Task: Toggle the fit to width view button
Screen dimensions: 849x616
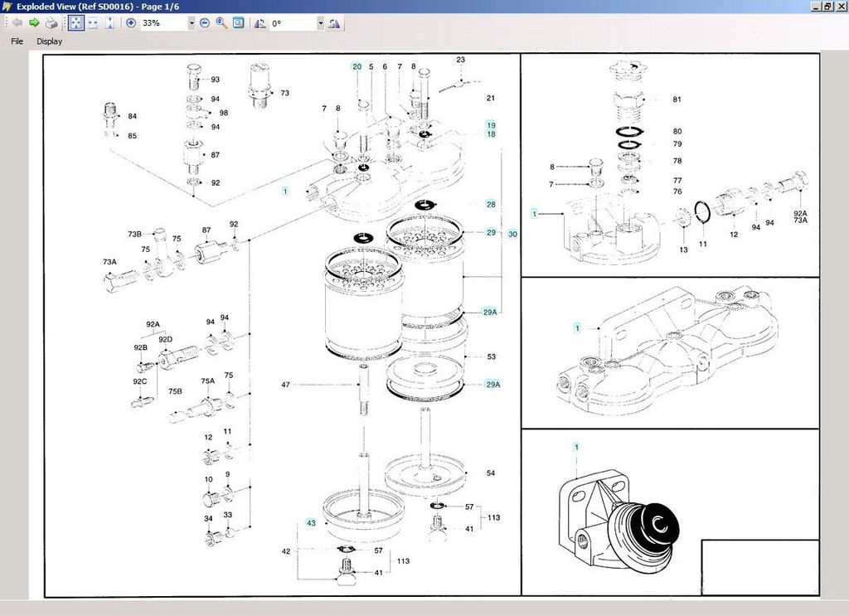Action: 92,23
